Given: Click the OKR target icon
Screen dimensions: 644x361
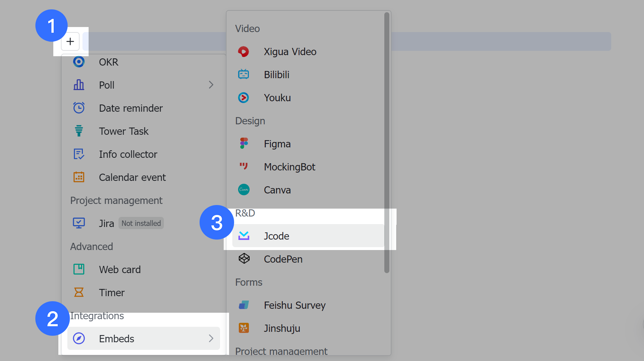Looking at the screenshot, I should (x=79, y=62).
